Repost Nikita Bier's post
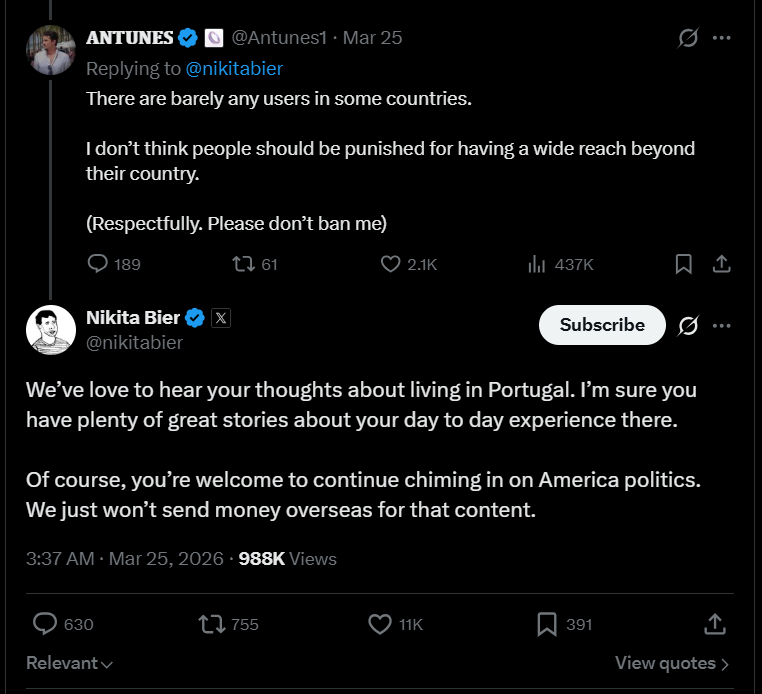The height and width of the screenshot is (694, 762). pos(211,624)
